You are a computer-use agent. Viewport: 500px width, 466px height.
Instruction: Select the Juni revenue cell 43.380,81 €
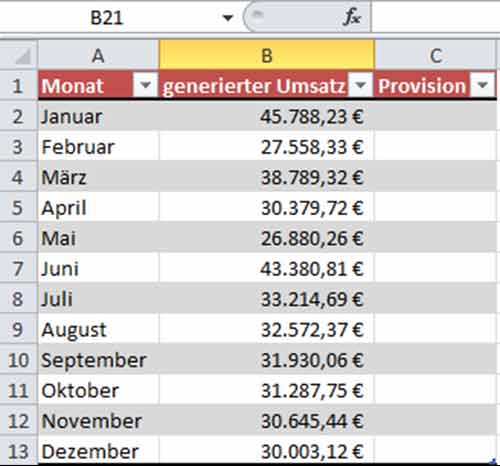pos(267,269)
